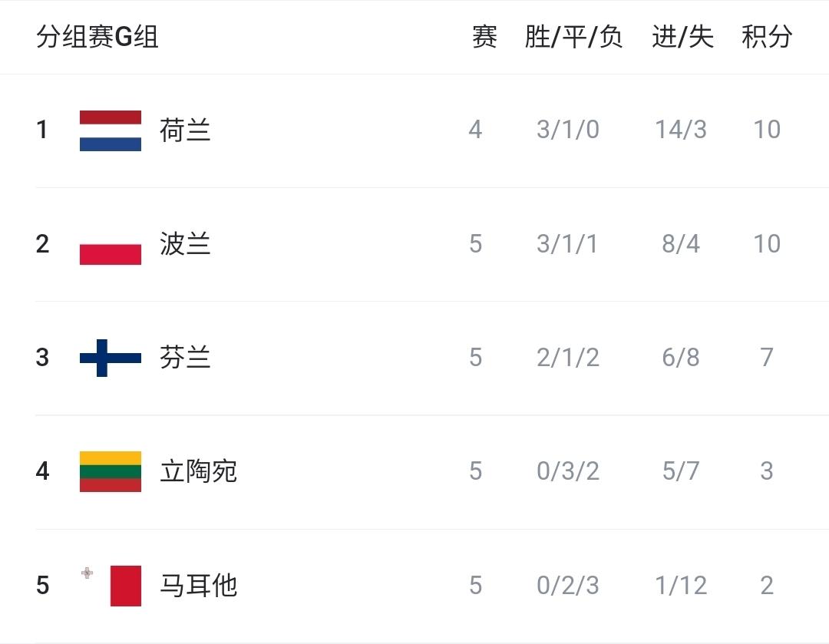This screenshot has height=644, width=829.
Task: Select the Finland flag icon
Action: 109,357
